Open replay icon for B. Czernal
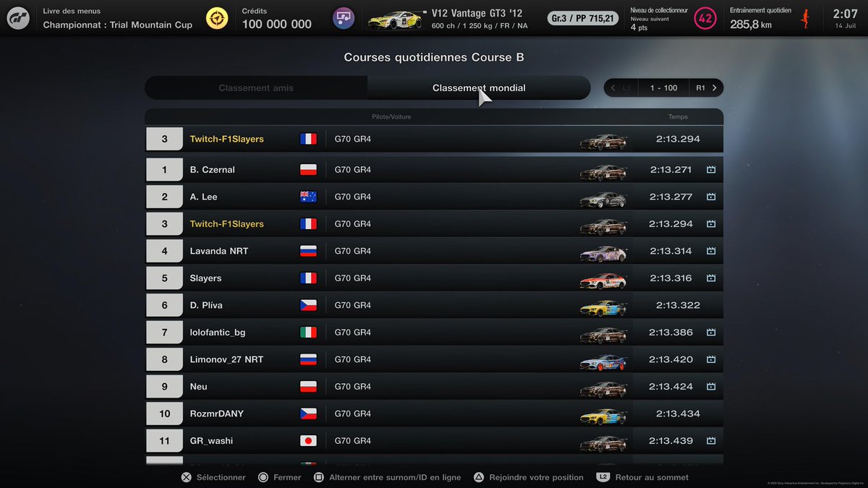 point(711,170)
